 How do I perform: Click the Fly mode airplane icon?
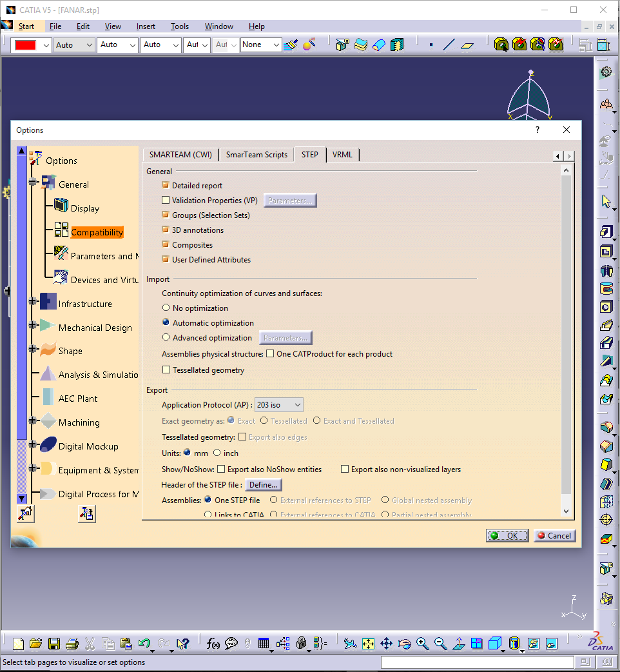(350, 643)
